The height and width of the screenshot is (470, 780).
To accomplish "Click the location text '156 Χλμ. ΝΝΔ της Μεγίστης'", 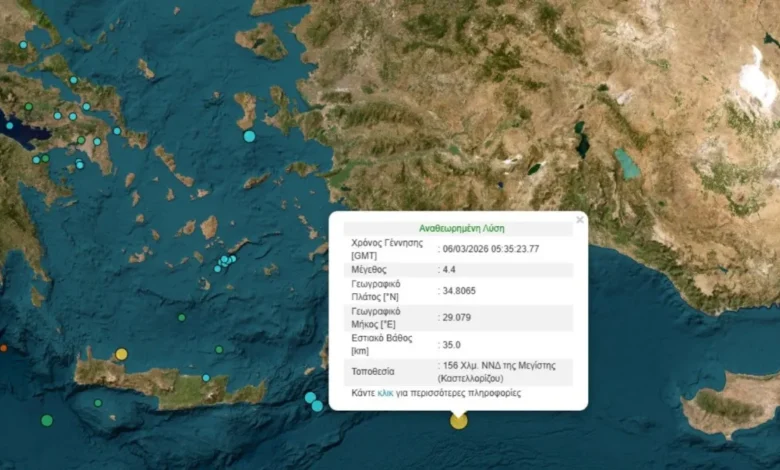I will coord(493,367).
